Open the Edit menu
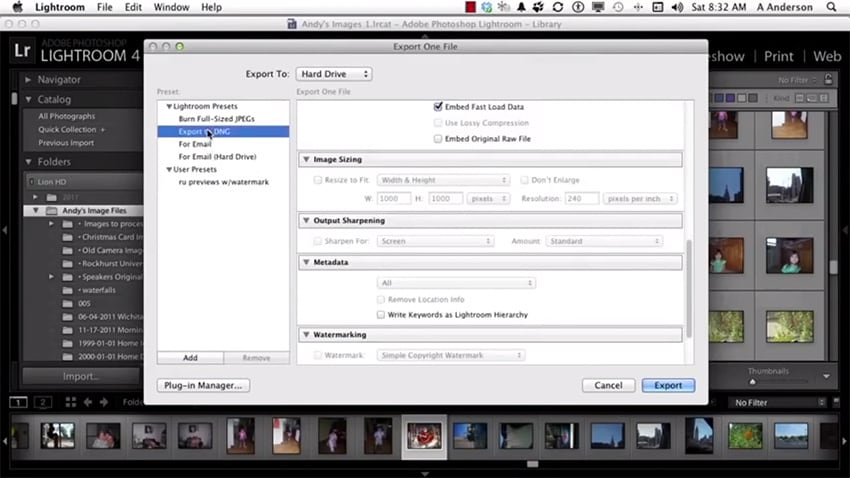Screen dimensions: 850x478 (x=133, y=7)
